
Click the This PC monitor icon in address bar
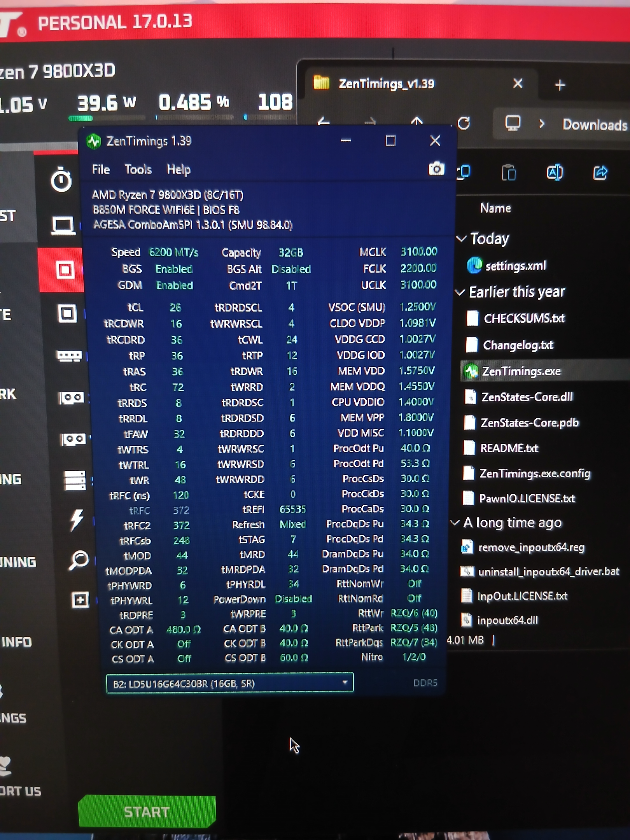click(x=513, y=124)
